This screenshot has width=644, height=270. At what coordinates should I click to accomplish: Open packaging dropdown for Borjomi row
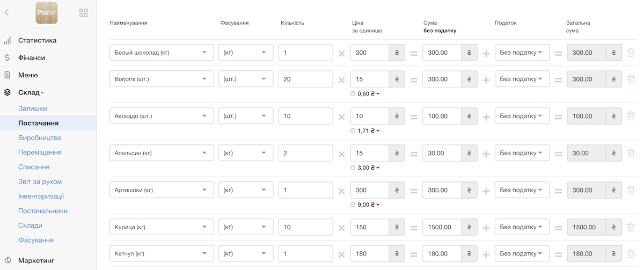point(246,79)
